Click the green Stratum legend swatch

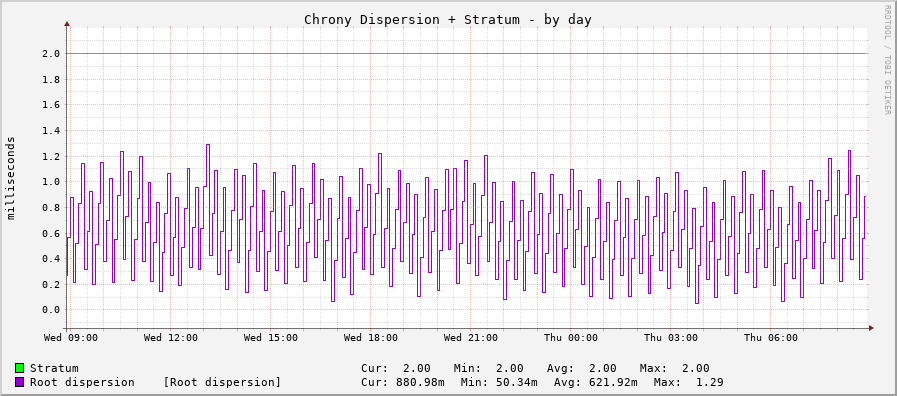click(x=19, y=368)
